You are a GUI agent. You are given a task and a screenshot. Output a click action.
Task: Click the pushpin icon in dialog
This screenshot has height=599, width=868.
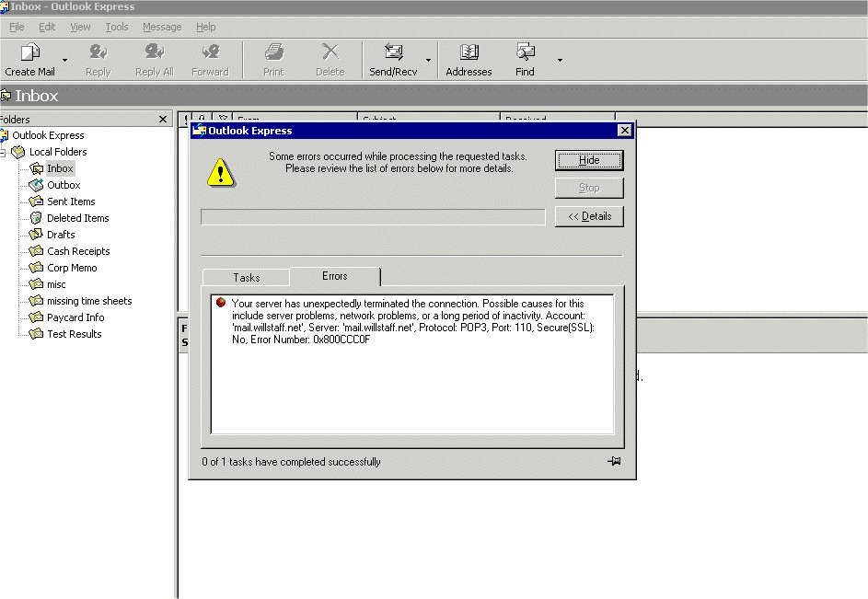click(x=614, y=461)
